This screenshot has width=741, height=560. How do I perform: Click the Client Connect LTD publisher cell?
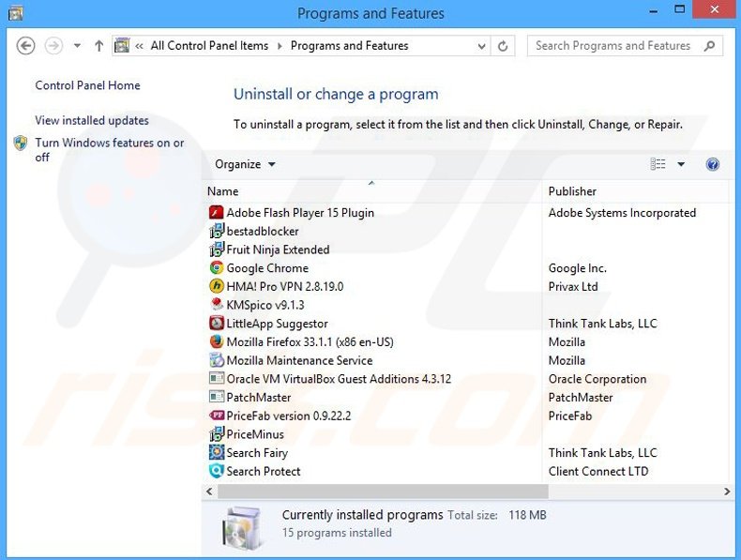click(x=598, y=471)
